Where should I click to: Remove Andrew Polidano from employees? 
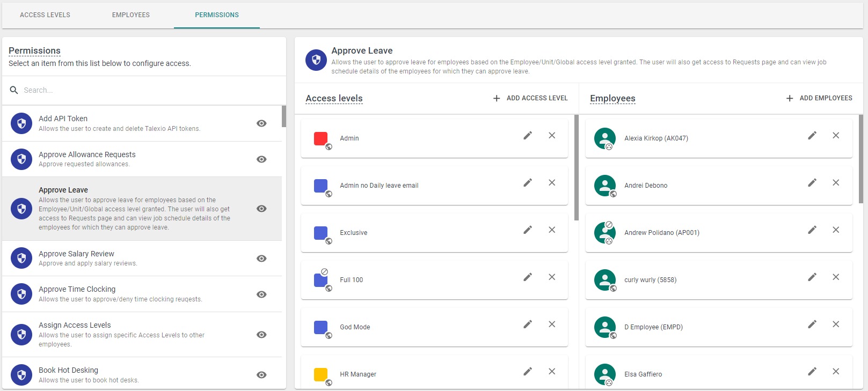[836, 230]
